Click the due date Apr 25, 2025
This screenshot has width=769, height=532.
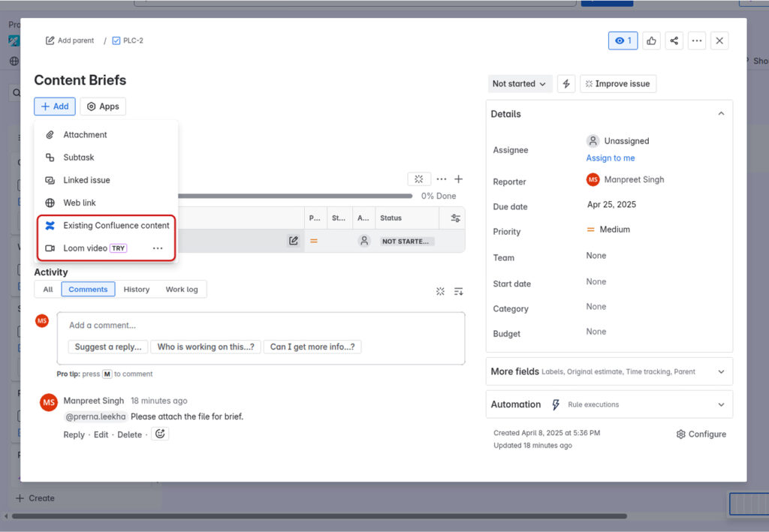tap(611, 205)
